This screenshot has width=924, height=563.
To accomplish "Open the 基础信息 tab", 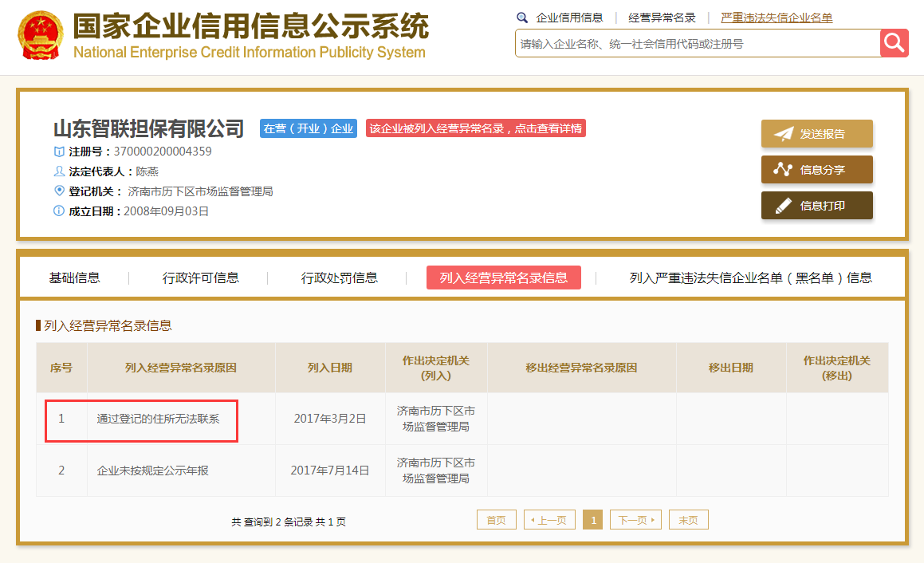I will click(74, 278).
